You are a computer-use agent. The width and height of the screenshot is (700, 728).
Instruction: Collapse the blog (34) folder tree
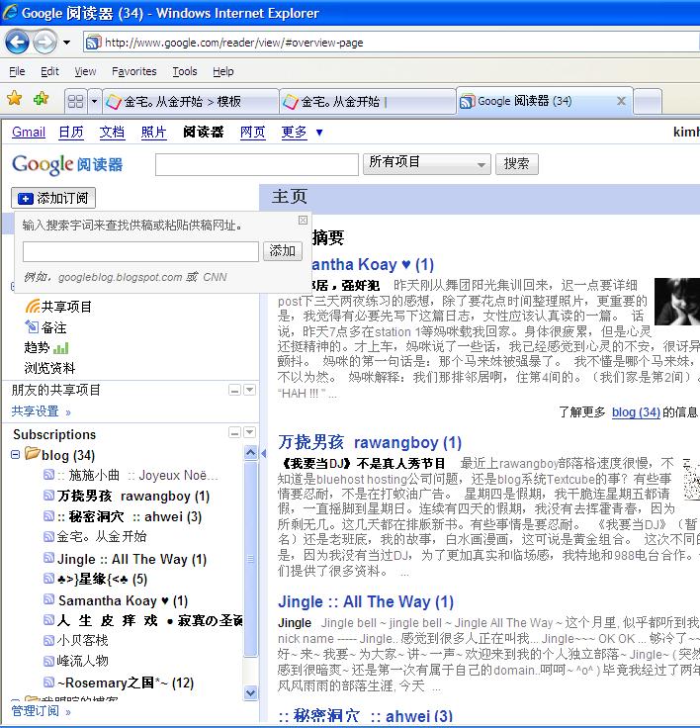pyautogui.click(x=15, y=454)
